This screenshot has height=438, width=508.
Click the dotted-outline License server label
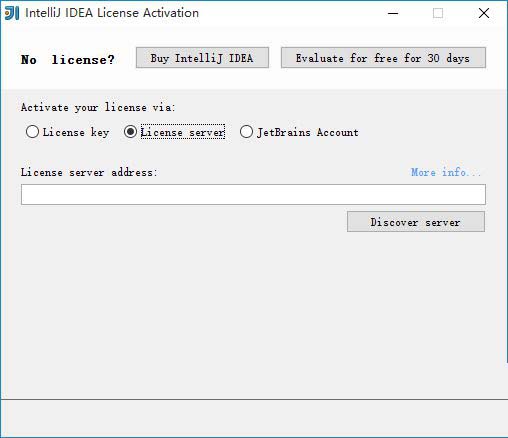(x=183, y=132)
